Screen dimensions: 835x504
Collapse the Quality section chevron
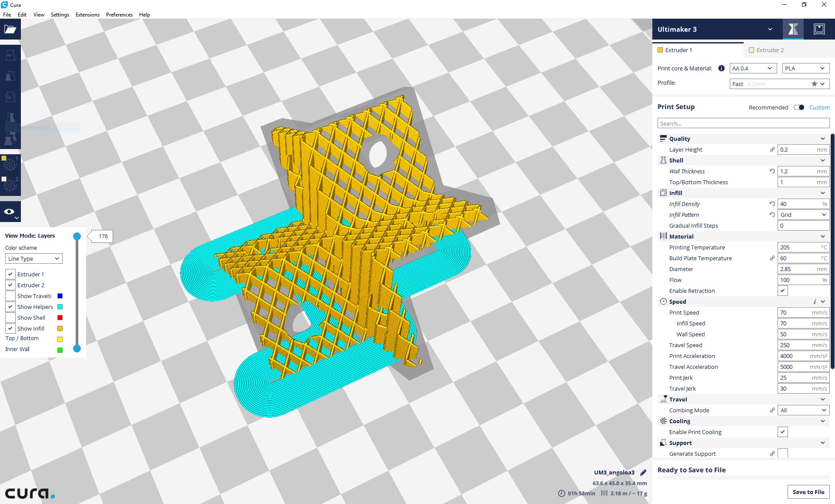(822, 139)
